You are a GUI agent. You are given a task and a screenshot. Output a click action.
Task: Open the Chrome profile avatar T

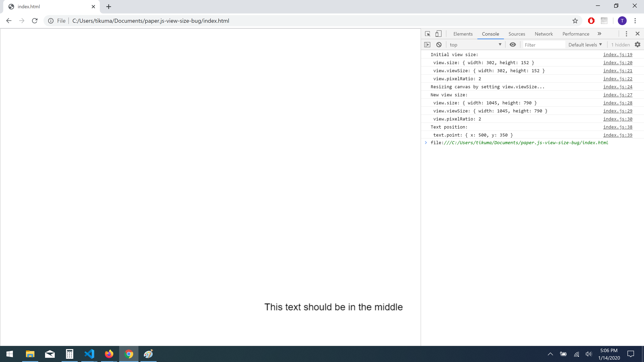(x=622, y=21)
